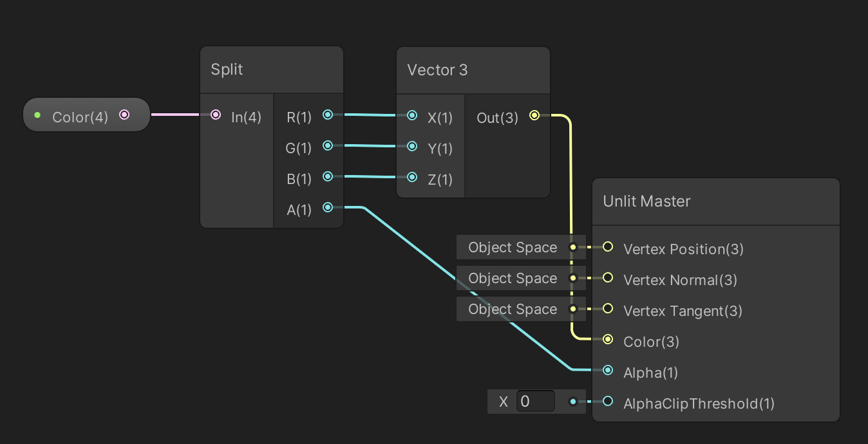This screenshot has height=444, width=868.
Task: Click the Vector 3 Y(1) input port
Action: (412, 146)
